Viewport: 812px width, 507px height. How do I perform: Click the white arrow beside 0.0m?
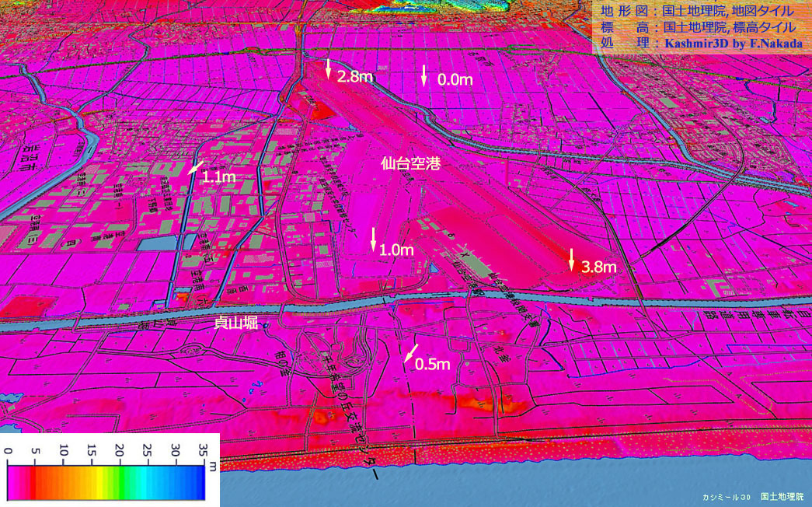coord(424,75)
